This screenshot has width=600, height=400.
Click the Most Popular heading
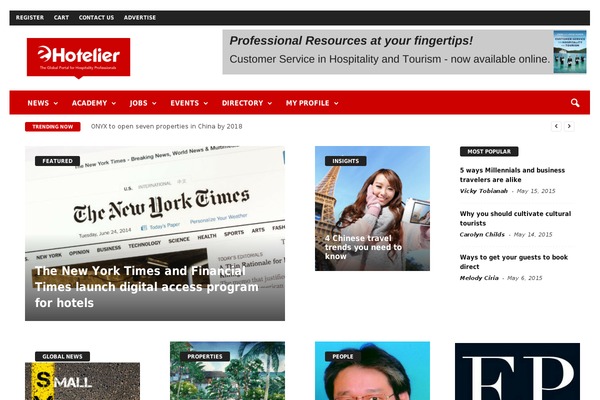click(x=489, y=152)
